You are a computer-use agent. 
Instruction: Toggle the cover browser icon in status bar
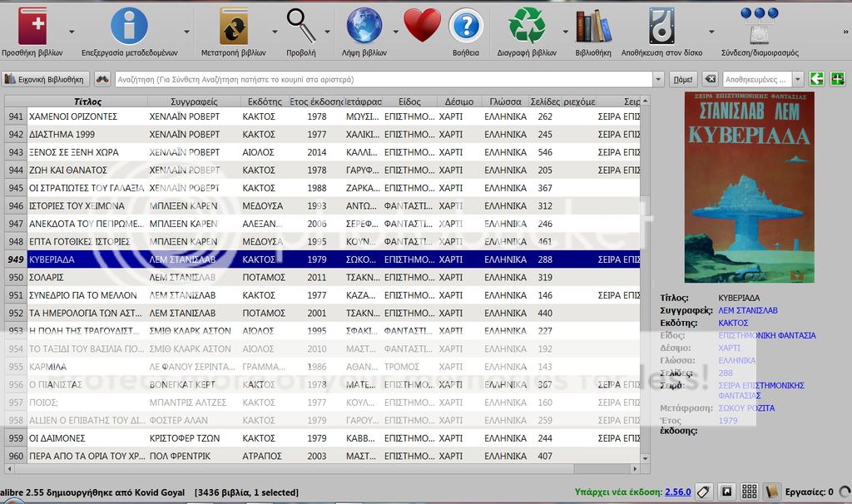[726, 492]
